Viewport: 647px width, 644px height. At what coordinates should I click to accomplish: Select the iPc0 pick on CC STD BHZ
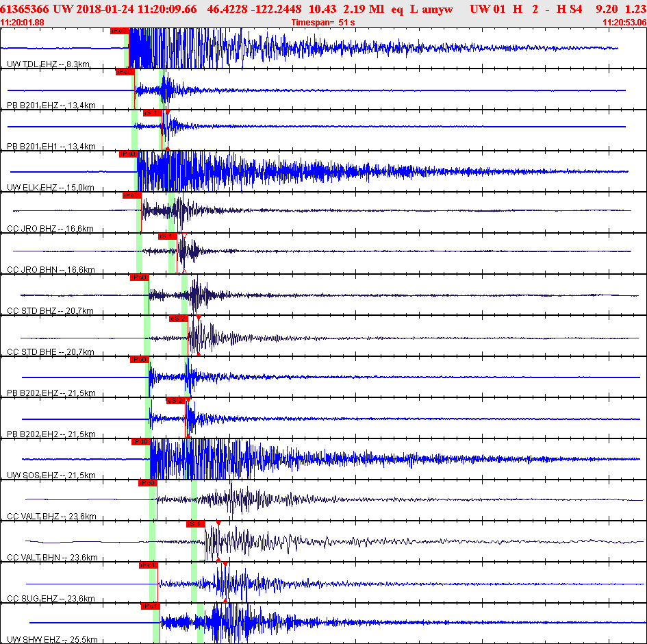tap(139, 277)
